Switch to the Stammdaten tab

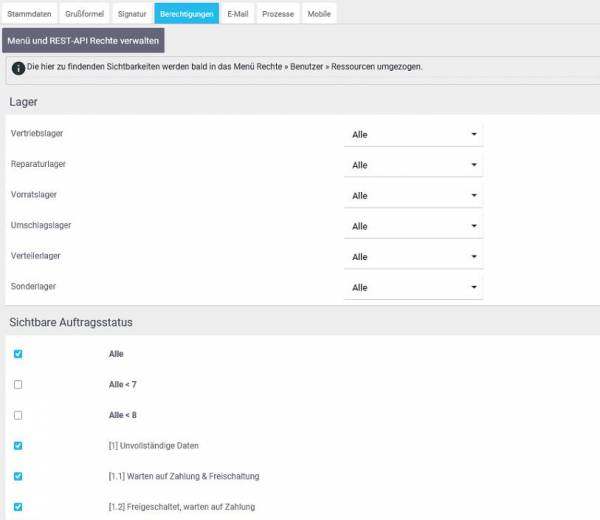30,14
